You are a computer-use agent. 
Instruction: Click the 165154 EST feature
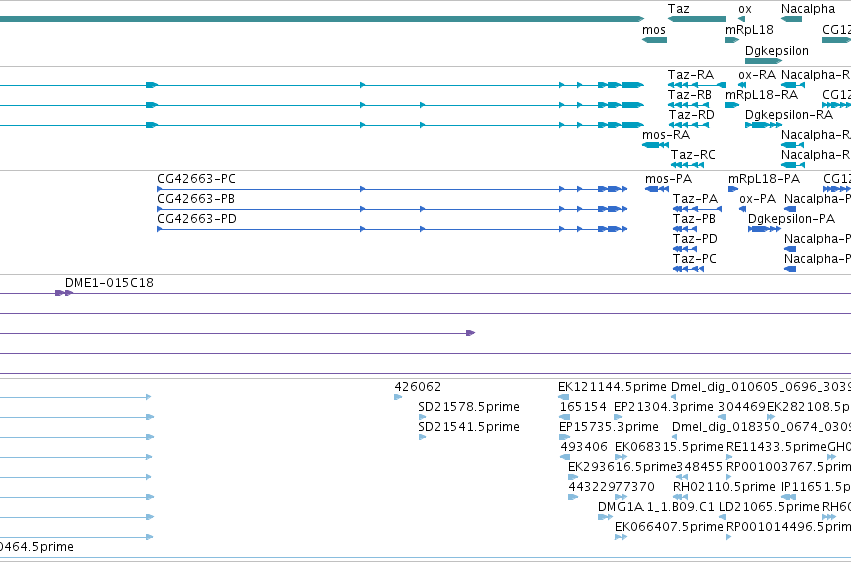pos(565,417)
